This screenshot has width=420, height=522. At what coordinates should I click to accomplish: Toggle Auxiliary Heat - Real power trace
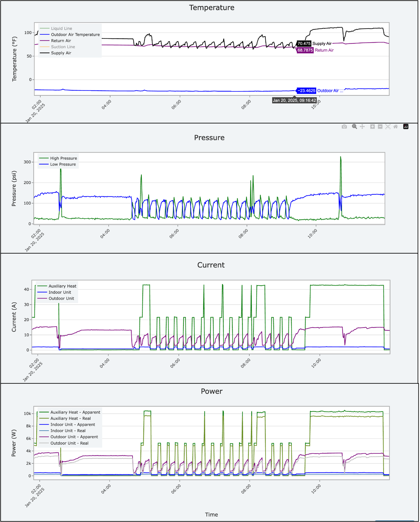tap(70, 418)
